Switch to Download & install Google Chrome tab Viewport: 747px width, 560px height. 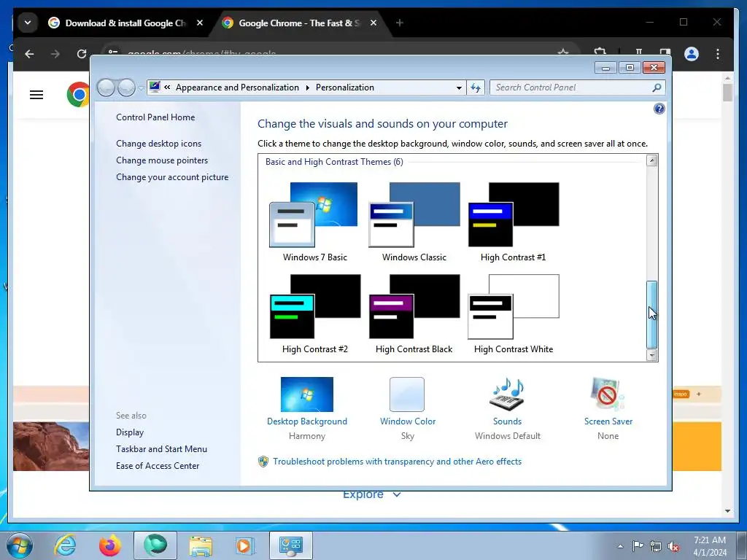pyautogui.click(x=125, y=23)
